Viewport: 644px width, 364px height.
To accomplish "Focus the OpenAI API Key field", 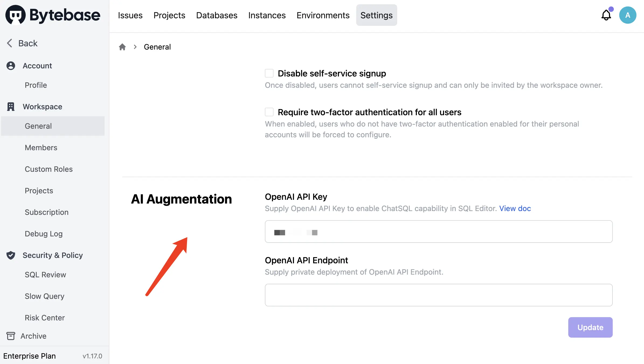I will (438, 232).
